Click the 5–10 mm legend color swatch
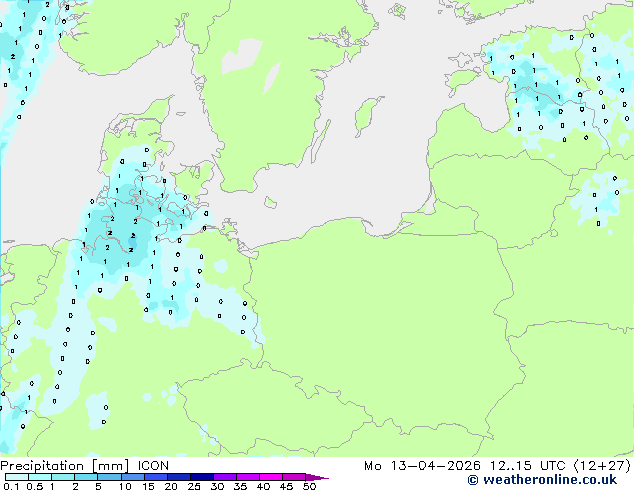 (x=109, y=477)
